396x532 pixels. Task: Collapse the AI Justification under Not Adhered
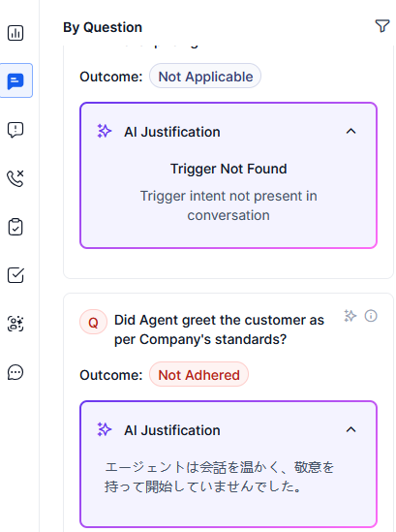pos(350,430)
